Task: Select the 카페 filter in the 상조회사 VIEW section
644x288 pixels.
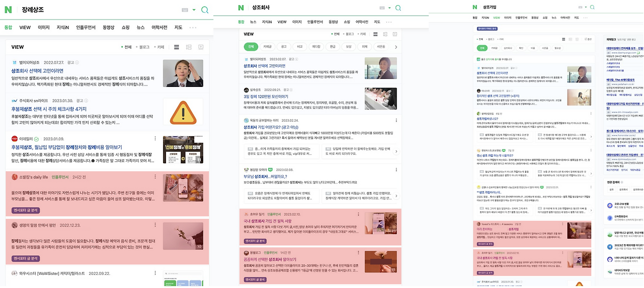Action: tap(362, 34)
